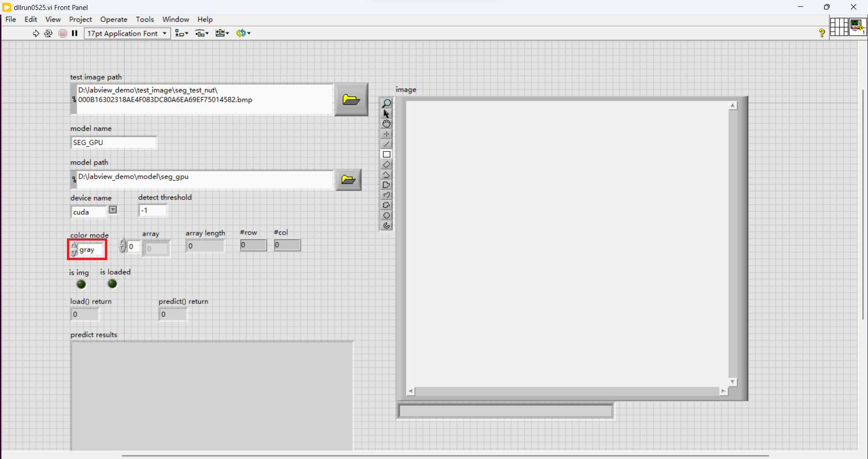Click the is img LED indicator
868x459 pixels.
click(x=81, y=284)
